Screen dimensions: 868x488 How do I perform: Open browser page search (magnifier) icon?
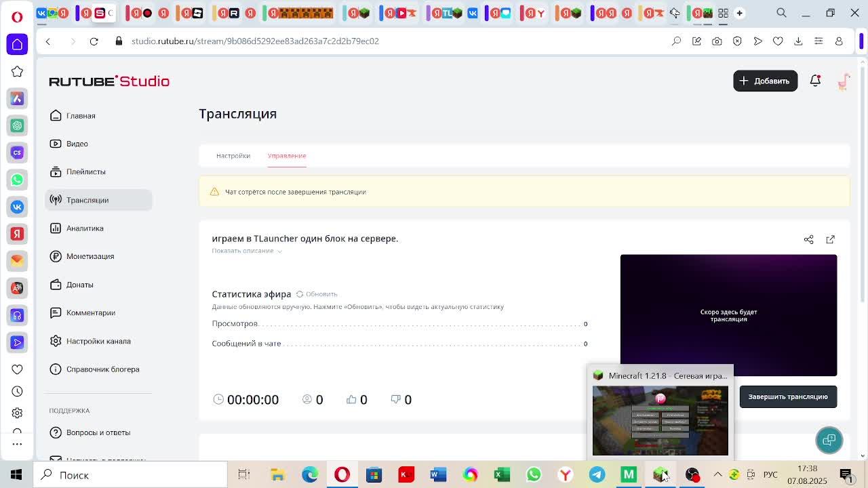click(676, 41)
